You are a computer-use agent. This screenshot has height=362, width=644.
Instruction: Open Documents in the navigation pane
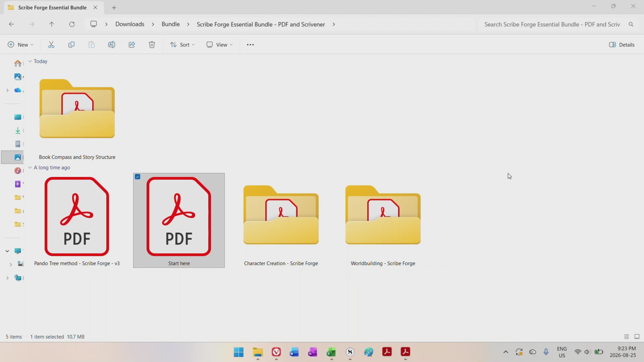[x=17, y=144]
